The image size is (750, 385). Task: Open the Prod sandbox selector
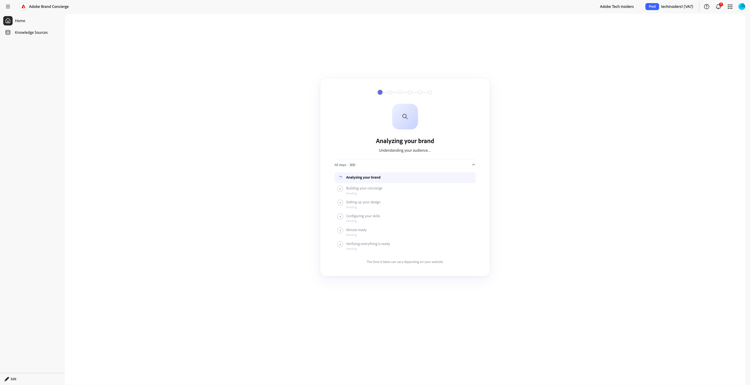coord(652,6)
